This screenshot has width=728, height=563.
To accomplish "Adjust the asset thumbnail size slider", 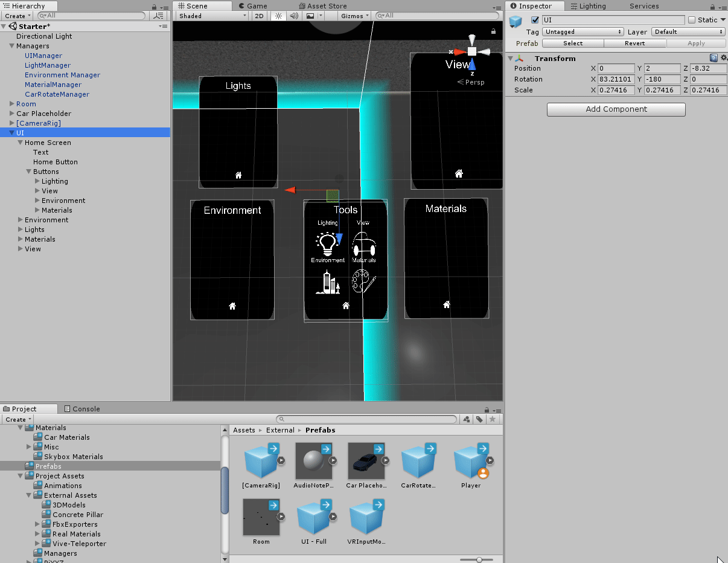I will click(x=479, y=559).
